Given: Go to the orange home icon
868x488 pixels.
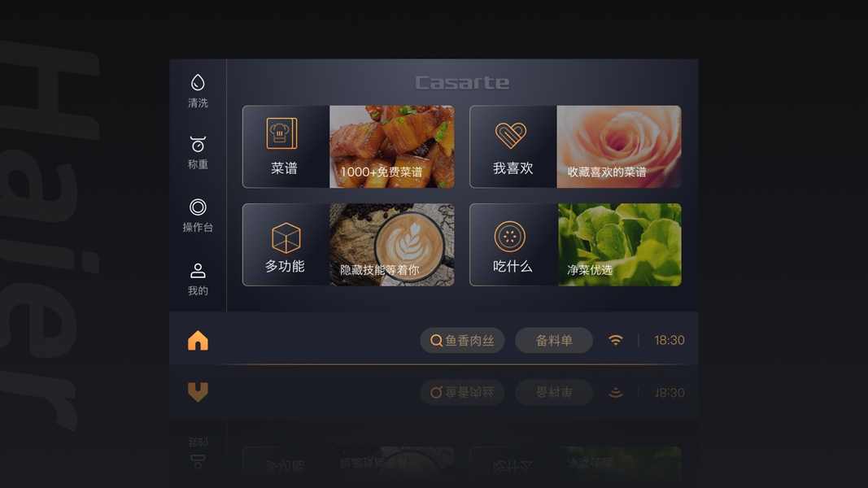Looking at the screenshot, I should pos(198,340).
